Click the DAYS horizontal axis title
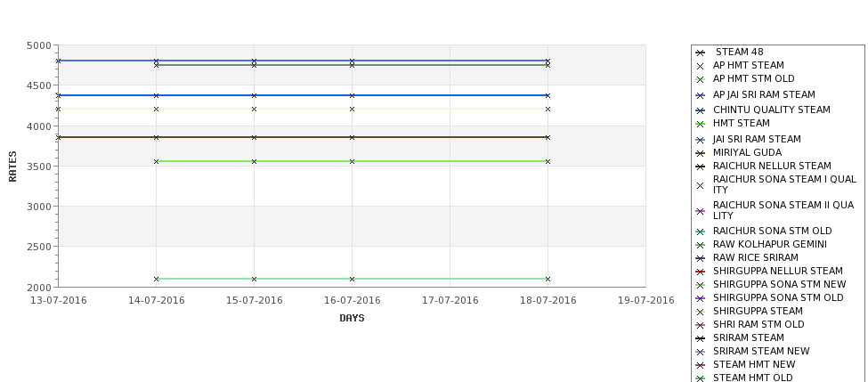This screenshot has height=382, width=868. point(352,318)
